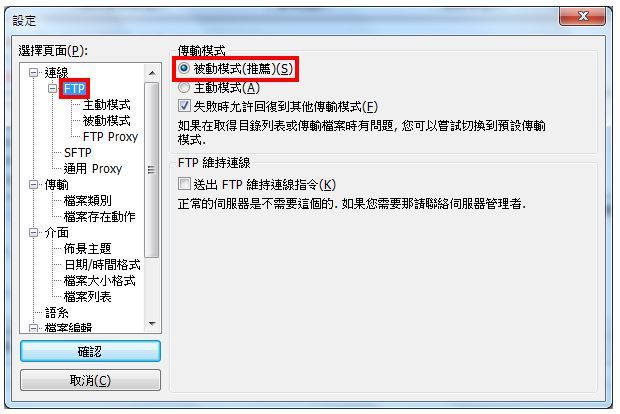Select SFTP in the page tree
The width and height of the screenshot is (620, 414).
coord(78,153)
